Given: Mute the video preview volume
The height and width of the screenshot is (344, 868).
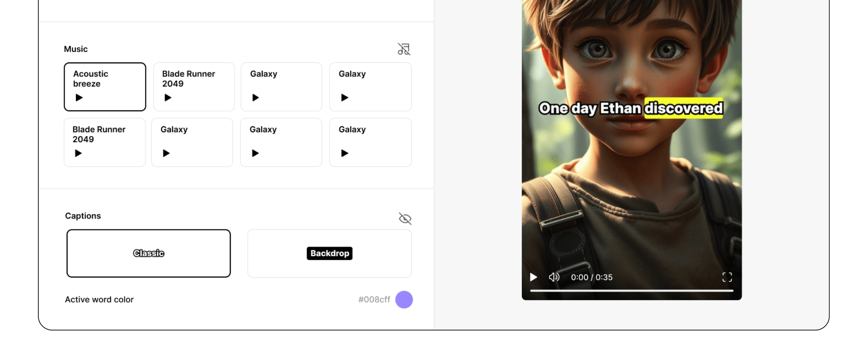Looking at the screenshot, I should point(554,277).
